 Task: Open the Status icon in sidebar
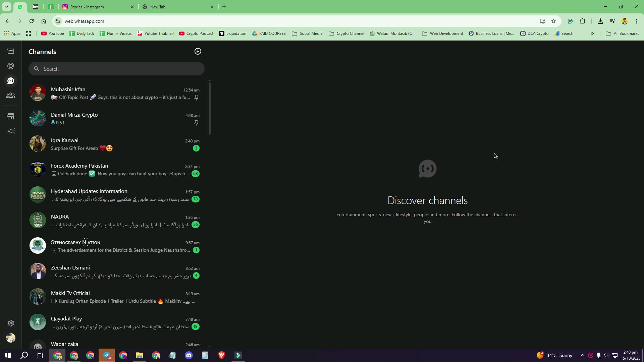click(11, 66)
